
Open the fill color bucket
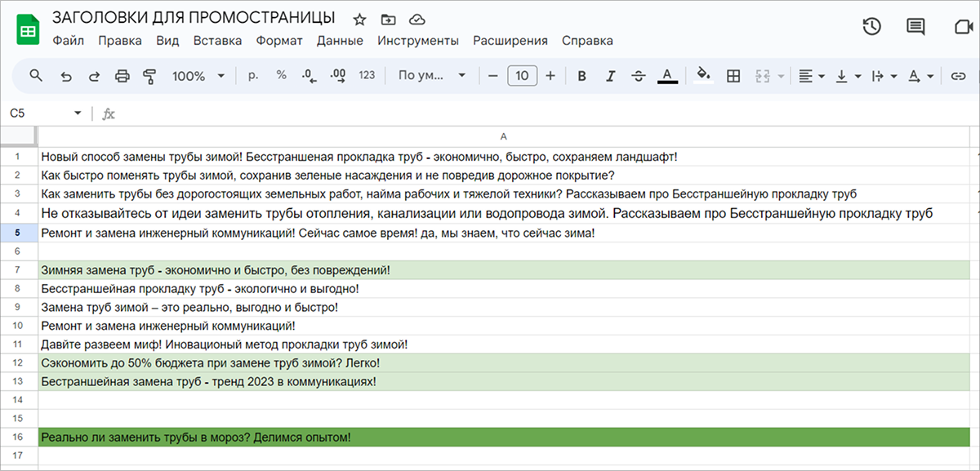pyautogui.click(x=703, y=76)
